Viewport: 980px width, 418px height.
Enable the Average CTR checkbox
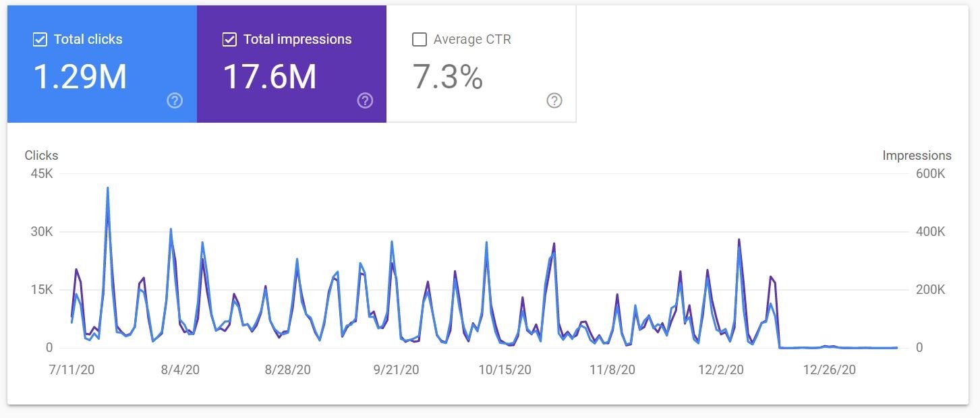click(x=420, y=39)
